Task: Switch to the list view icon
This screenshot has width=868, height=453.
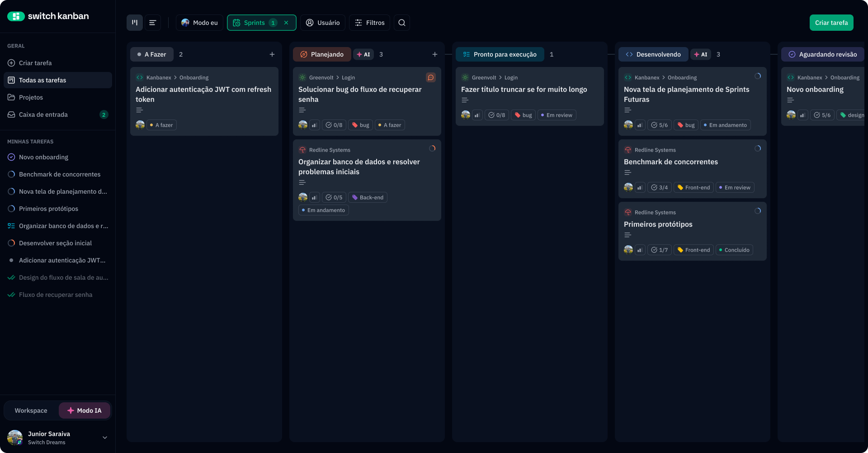Action: pos(152,22)
